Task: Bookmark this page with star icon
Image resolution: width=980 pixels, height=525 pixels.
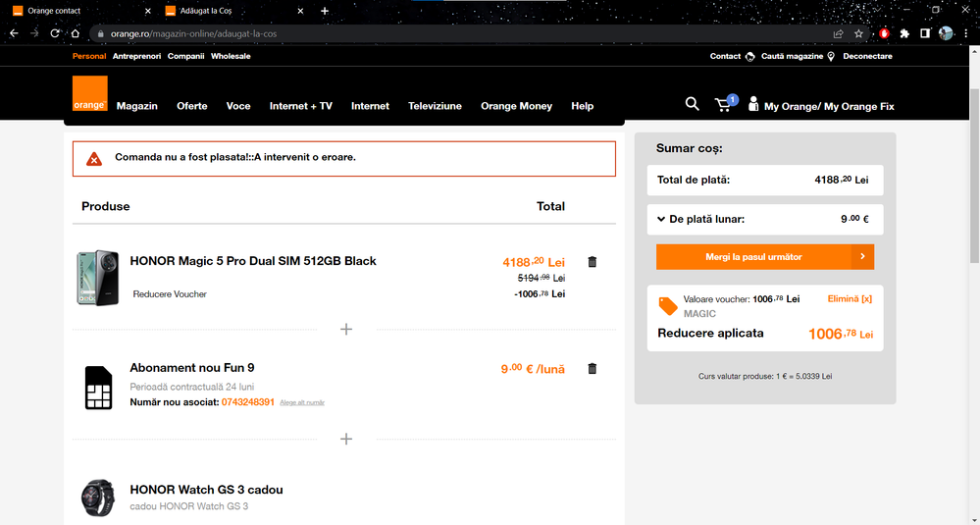Action: coord(858,33)
